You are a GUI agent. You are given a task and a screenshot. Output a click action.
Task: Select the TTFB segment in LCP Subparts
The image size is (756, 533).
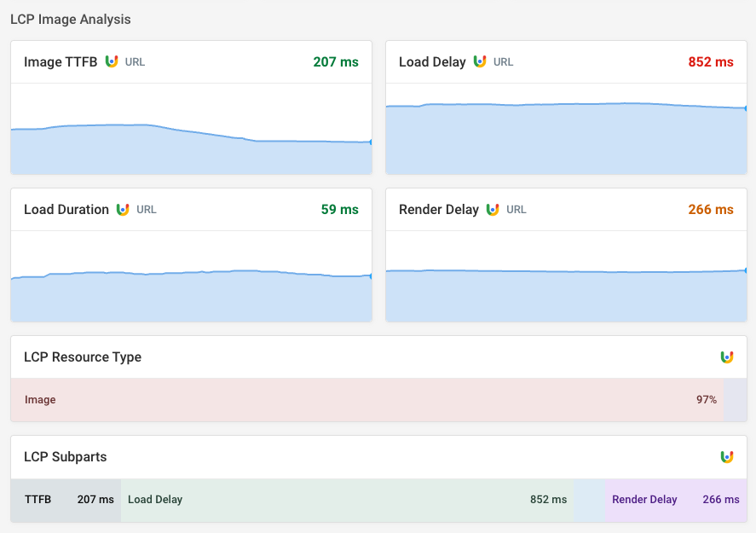tap(66, 500)
